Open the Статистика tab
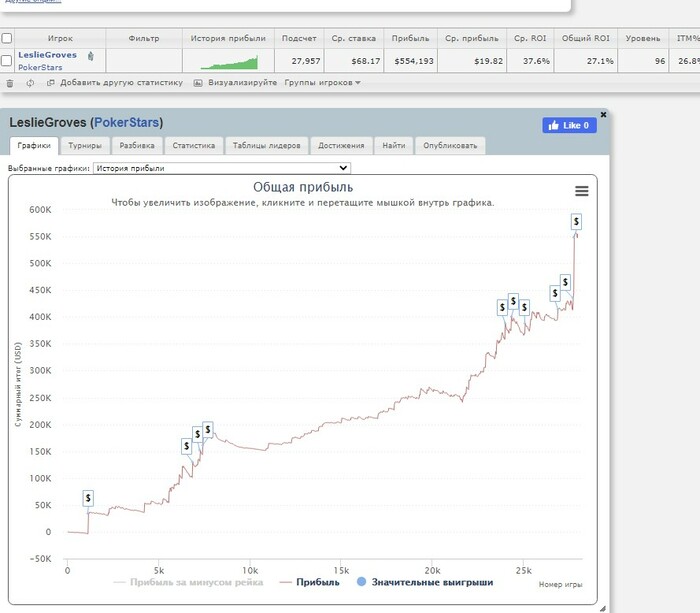Image resolution: width=700 pixels, height=613 pixels. [x=194, y=146]
